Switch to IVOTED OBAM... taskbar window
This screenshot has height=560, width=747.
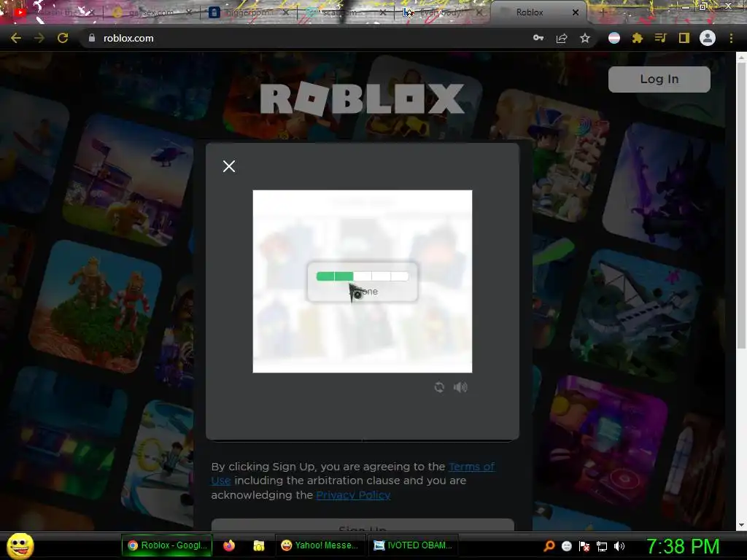(413, 545)
